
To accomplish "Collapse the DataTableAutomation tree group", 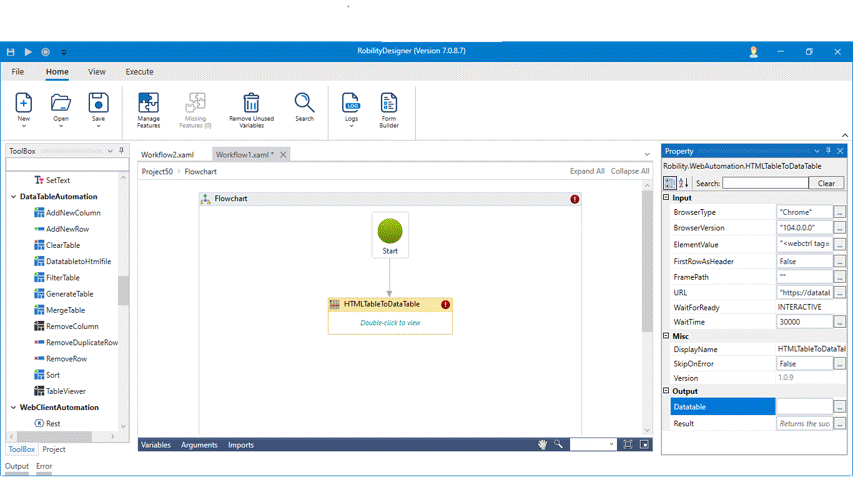I will click(x=13, y=197).
